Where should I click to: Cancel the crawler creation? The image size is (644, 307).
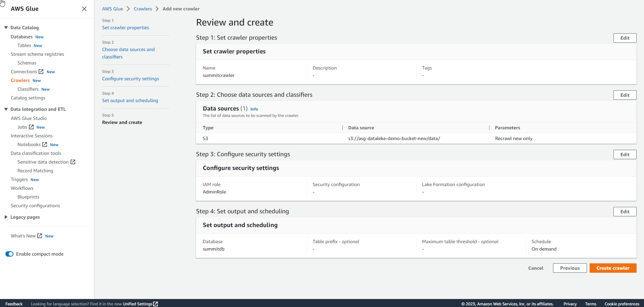[x=536, y=268]
